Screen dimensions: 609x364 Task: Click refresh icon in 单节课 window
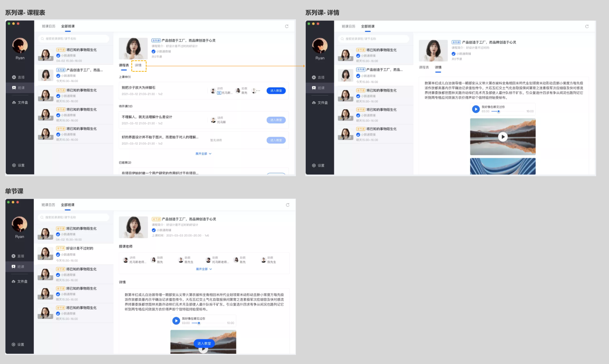[x=288, y=205]
